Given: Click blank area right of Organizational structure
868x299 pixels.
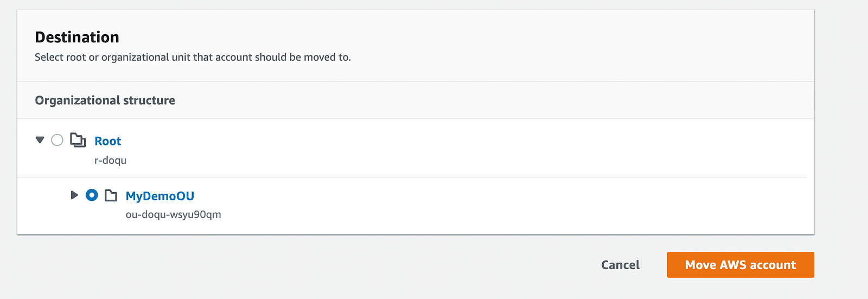Looking at the screenshot, I should tap(488, 100).
